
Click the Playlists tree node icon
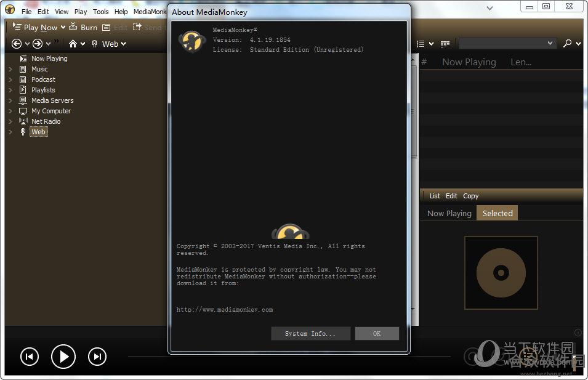[23, 90]
